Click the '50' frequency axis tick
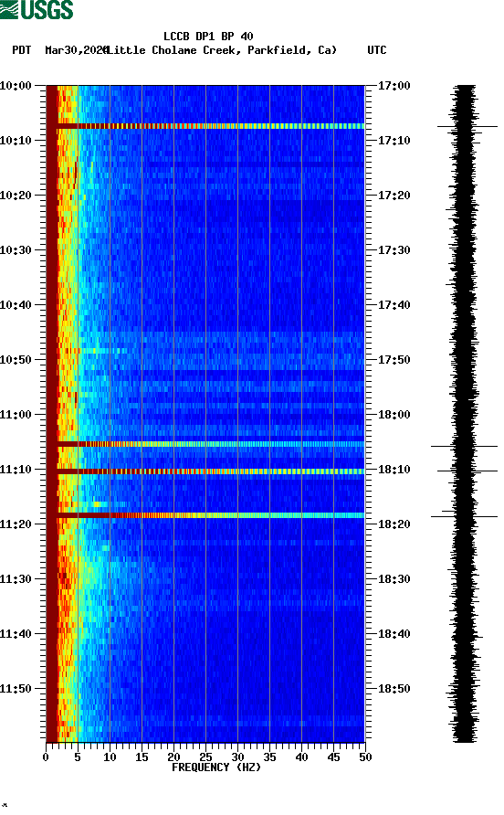 point(365,757)
